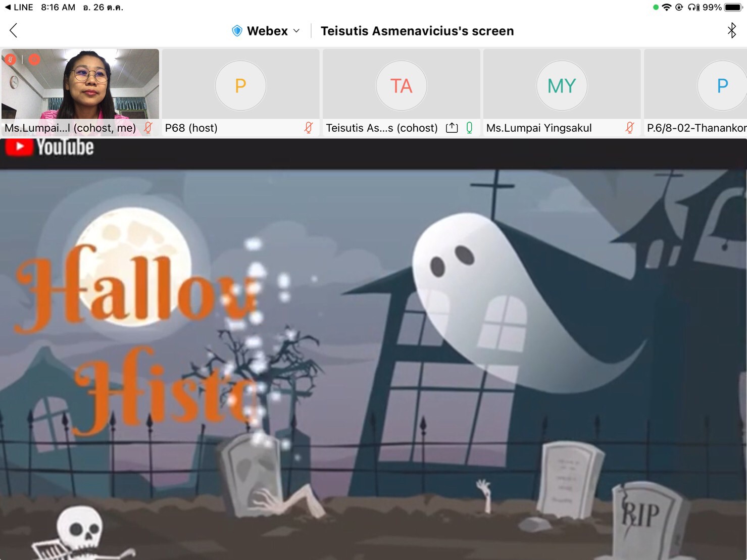This screenshot has width=747, height=560.
Task: Tap the battery 99% indicator
Action: 723,7
